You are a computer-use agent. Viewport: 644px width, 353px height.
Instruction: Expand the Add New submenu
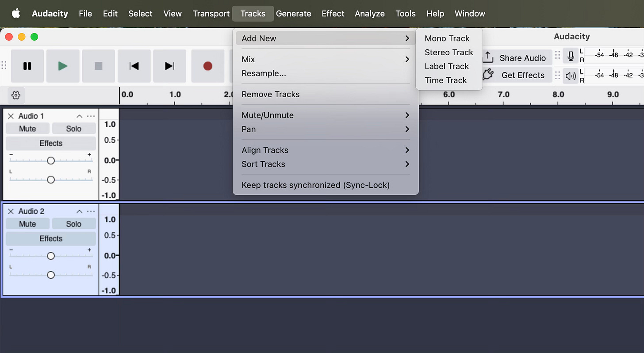pyautogui.click(x=326, y=38)
